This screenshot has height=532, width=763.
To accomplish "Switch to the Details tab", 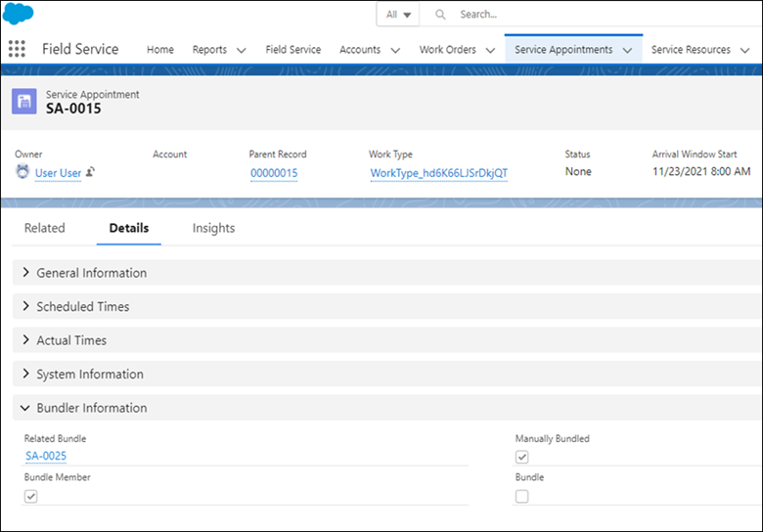I will click(x=129, y=228).
